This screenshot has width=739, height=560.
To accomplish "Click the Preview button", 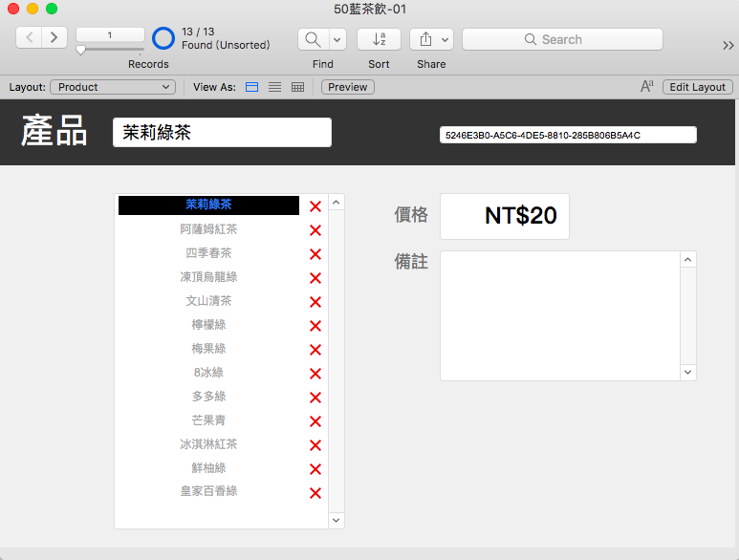I will [x=348, y=87].
